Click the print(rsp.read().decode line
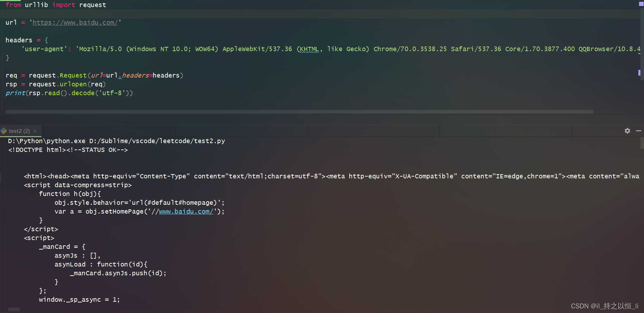The width and height of the screenshot is (644, 313). [69, 93]
